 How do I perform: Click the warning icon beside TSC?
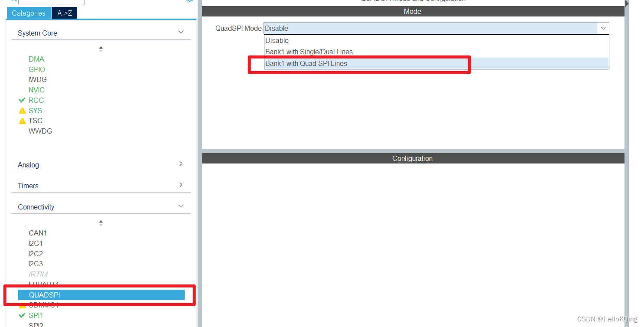pos(23,121)
